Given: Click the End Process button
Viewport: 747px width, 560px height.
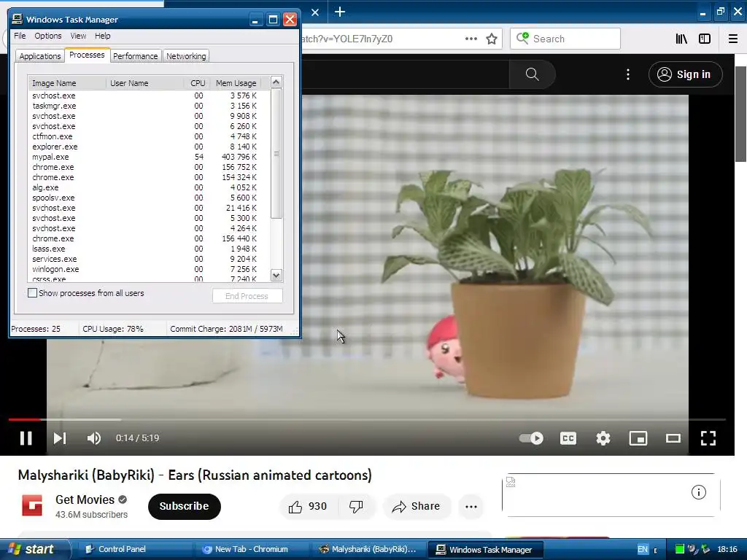Looking at the screenshot, I should pos(247,296).
